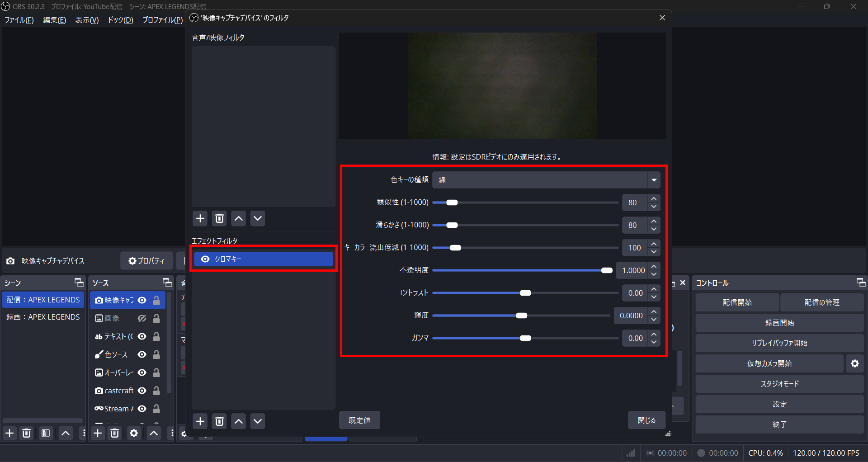868x462 pixels.
Task: Lock the 色ソース source
Action: (x=156, y=354)
